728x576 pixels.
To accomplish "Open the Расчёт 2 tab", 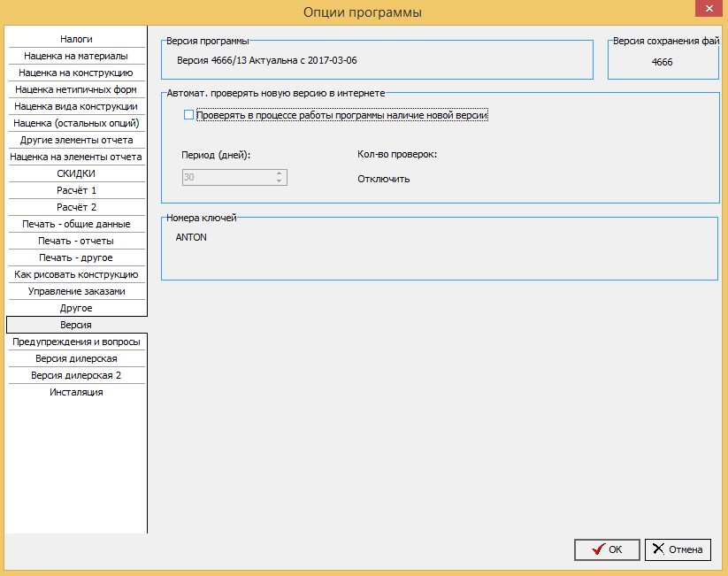I will pyautogui.click(x=76, y=207).
